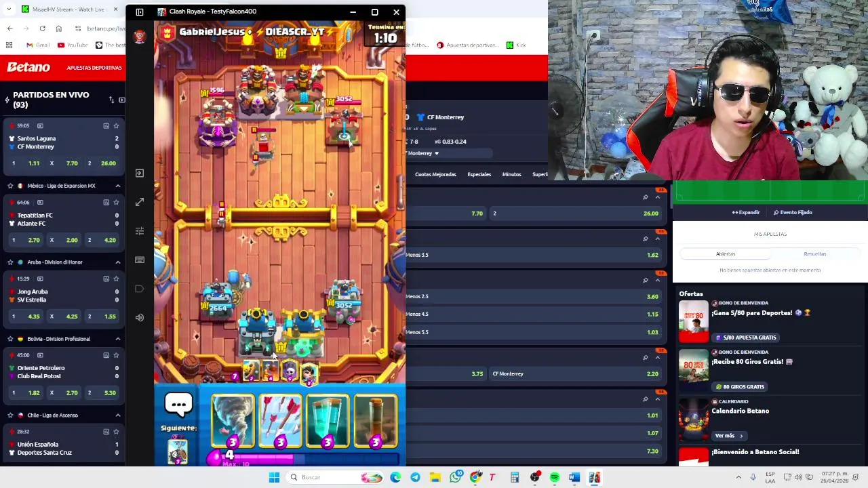Open the emulator profile avatar
This screenshot has width=868, height=488.
pos(140,37)
